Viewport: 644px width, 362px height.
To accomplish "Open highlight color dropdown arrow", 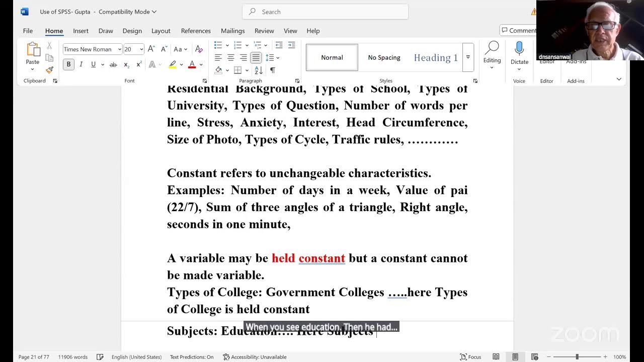I will (x=181, y=64).
